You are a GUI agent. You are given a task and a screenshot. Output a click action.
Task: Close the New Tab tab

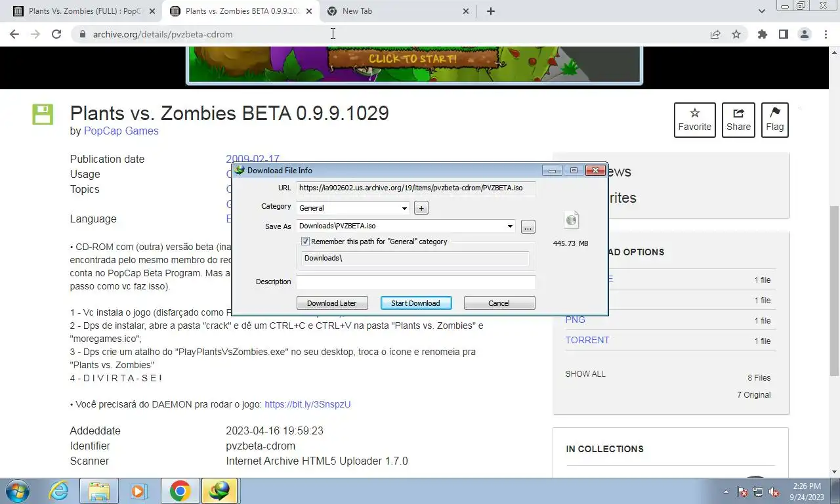tap(466, 11)
